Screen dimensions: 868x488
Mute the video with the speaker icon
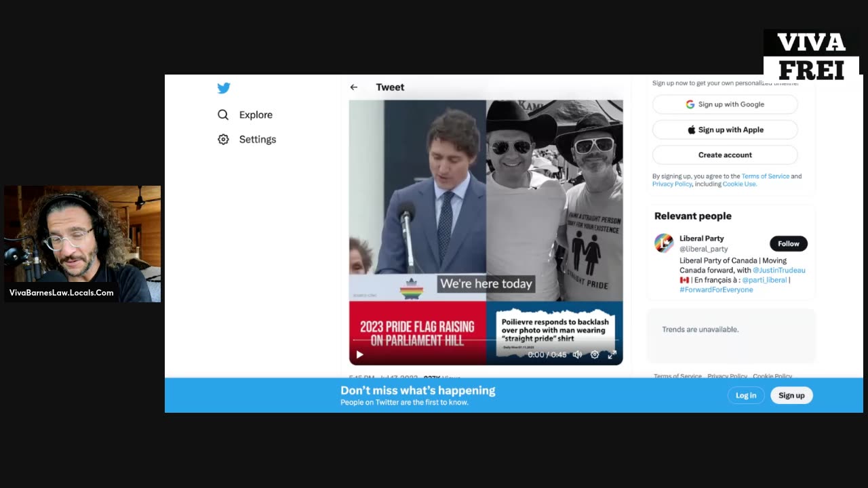pos(577,354)
